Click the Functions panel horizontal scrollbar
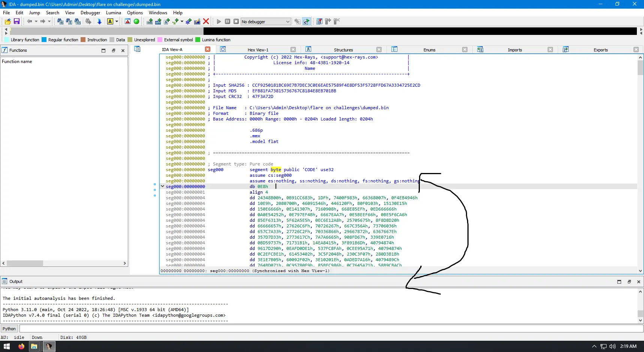 tap(64, 263)
